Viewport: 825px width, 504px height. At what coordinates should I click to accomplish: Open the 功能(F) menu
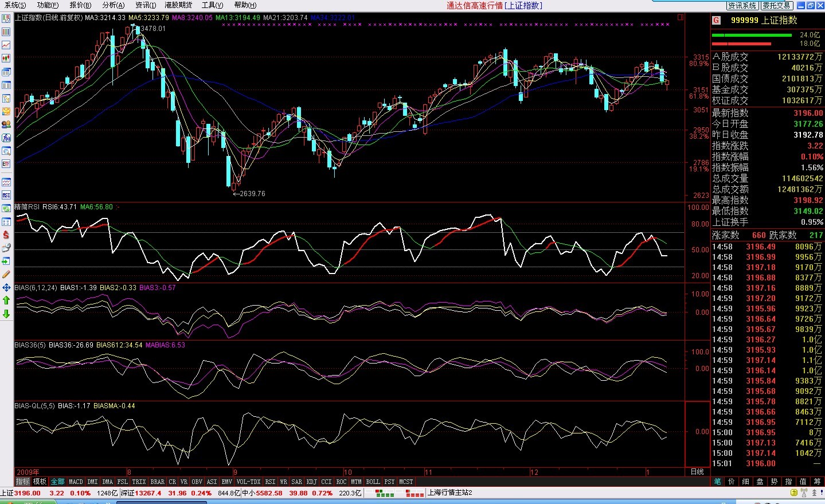click(x=48, y=5)
